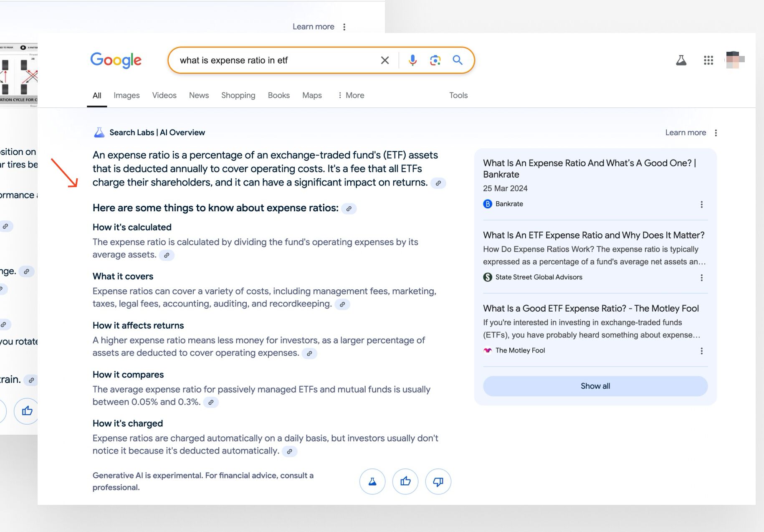This screenshot has height=532, width=764.
Task: Open Search Labs via the top-right flask icon
Action: click(681, 60)
